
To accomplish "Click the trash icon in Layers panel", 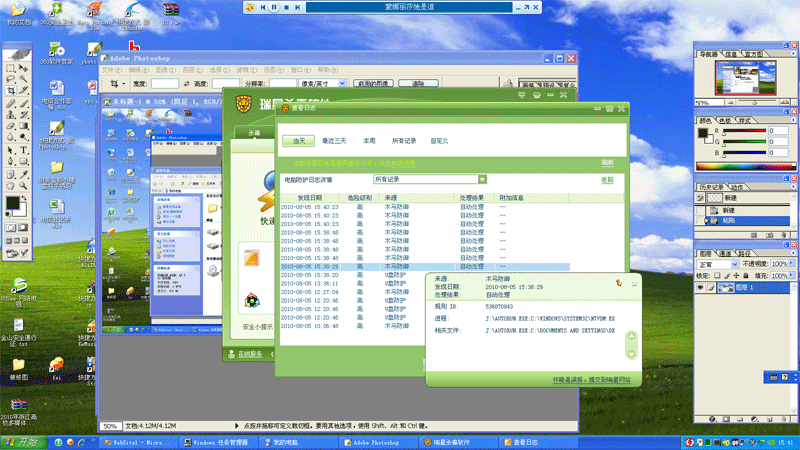I will click(784, 419).
